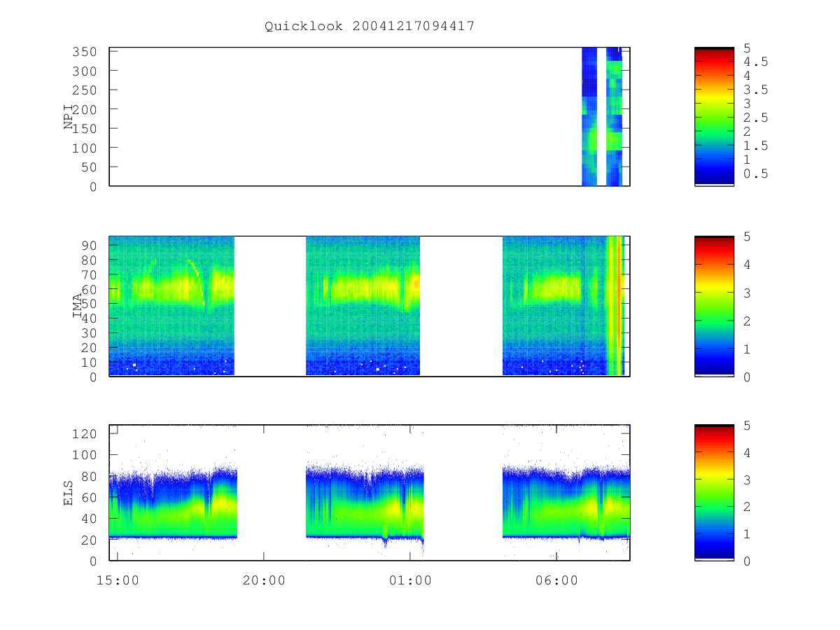Select the ELS axis label
Image resolution: width=840 pixels, height=630 pixels.
(x=69, y=493)
